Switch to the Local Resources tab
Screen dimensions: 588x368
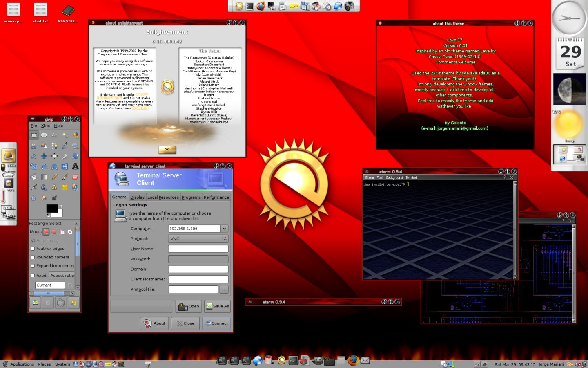[163, 197]
